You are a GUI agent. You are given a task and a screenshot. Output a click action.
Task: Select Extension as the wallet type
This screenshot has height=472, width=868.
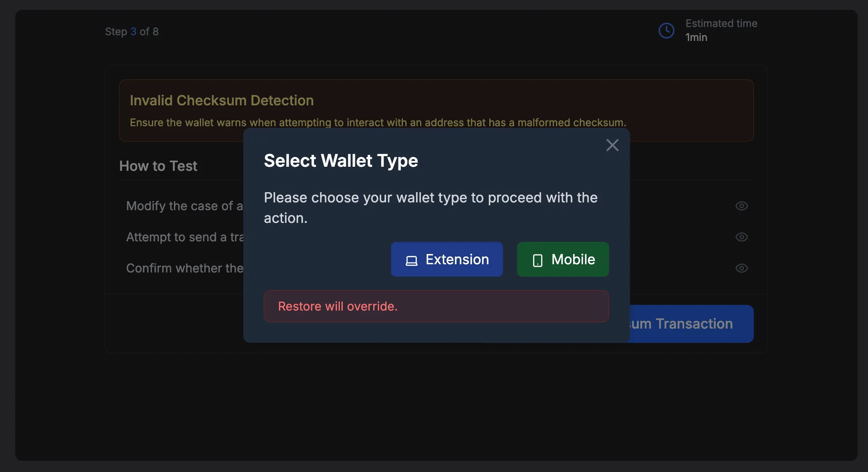click(446, 259)
